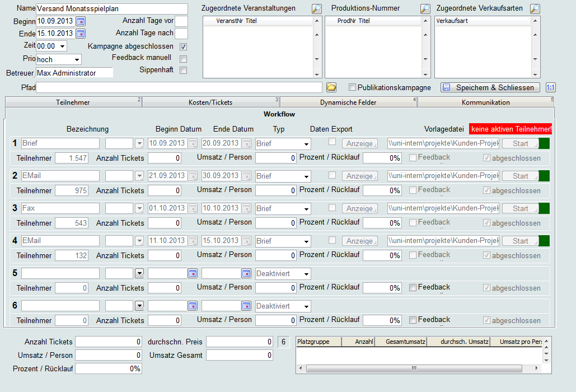Open Ende Datum calendar in workflow row 4

[x=246, y=241]
